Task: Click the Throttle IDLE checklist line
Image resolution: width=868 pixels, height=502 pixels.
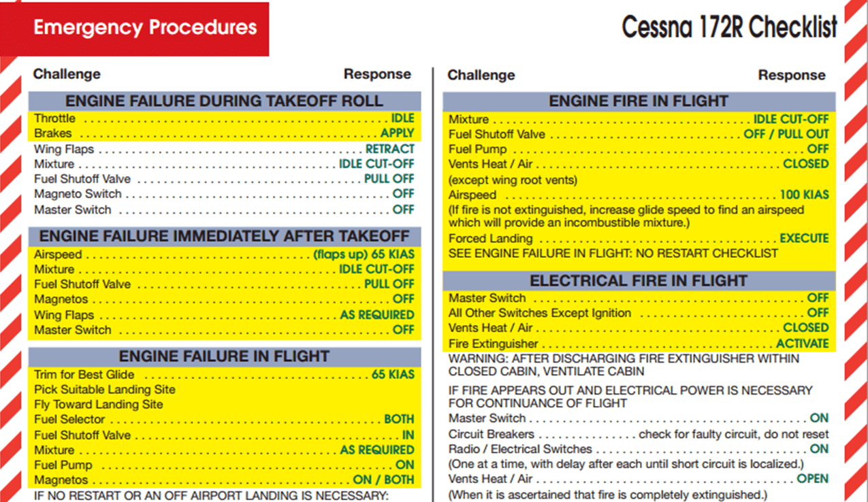Action: pyautogui.click(x=224, y=119)
